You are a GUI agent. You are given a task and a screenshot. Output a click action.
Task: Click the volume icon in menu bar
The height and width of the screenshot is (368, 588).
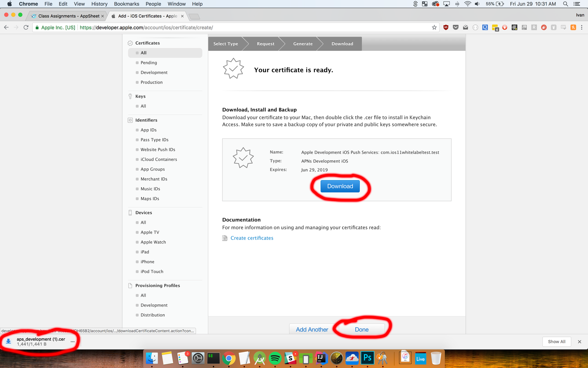pyautogui.click(x=477, y=4)
